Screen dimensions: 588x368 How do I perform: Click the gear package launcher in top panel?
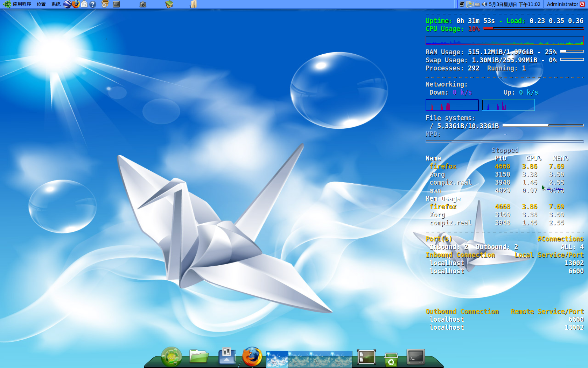(105, 4)
